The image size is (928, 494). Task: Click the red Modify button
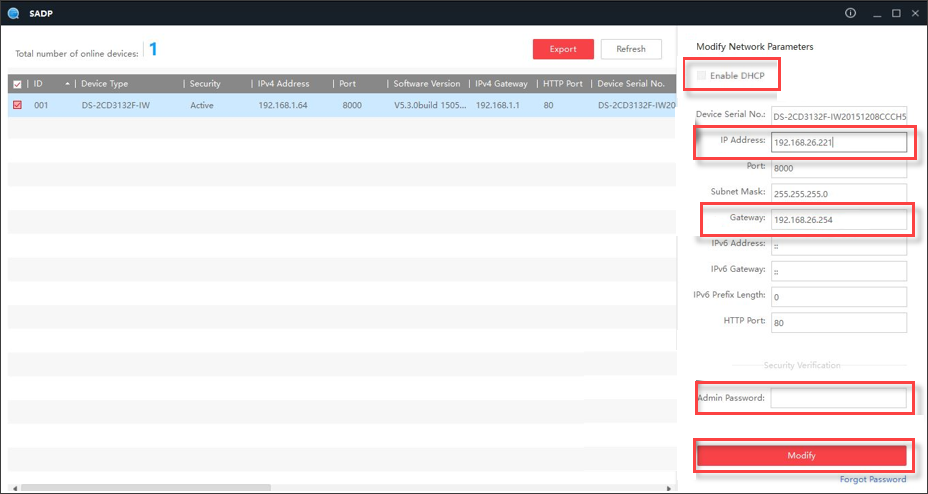coord(801,456)
